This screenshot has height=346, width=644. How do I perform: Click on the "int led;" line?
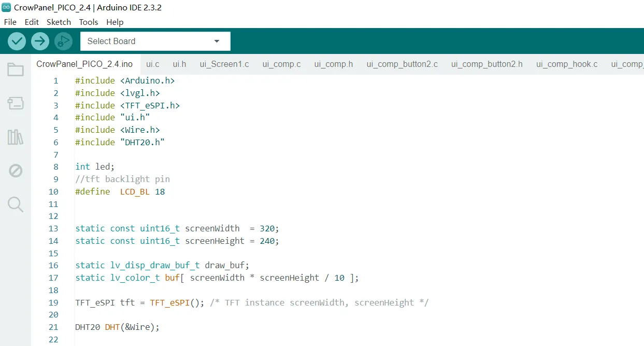tap(95, 167)
